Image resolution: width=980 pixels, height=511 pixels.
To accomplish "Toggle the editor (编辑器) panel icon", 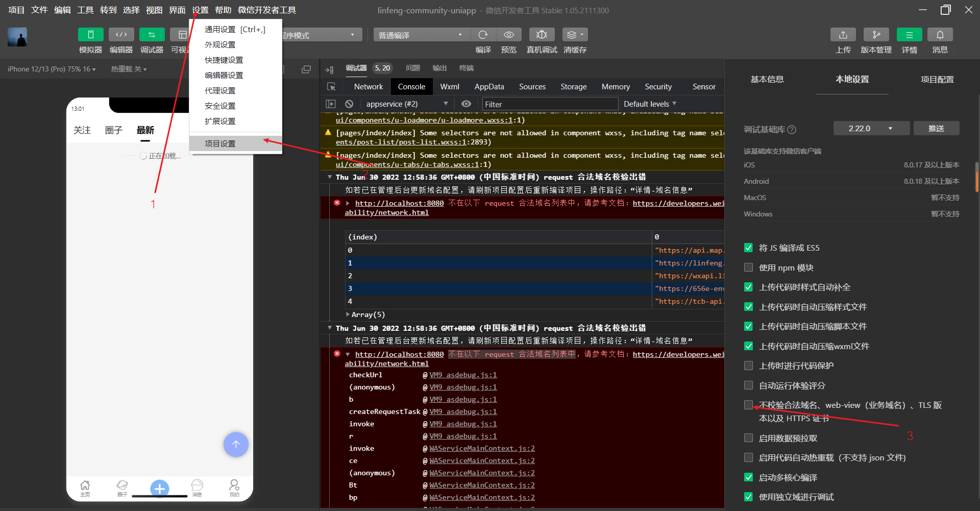I will [x=121, y=35].
